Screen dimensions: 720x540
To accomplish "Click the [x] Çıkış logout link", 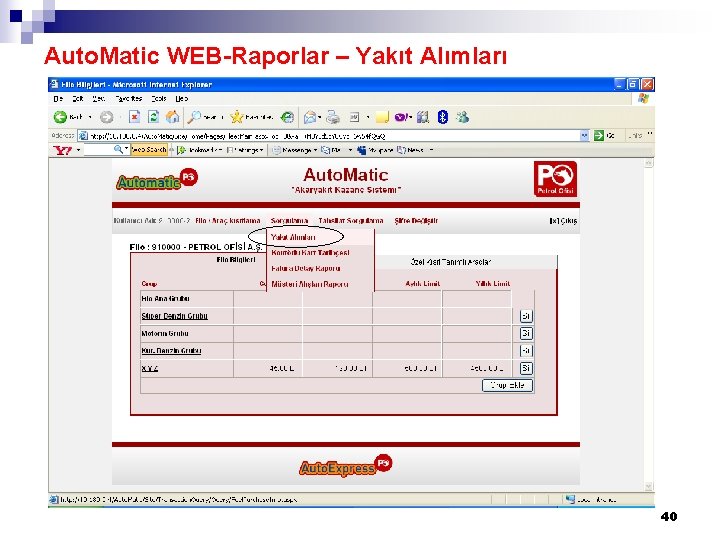I will point(563,221).
